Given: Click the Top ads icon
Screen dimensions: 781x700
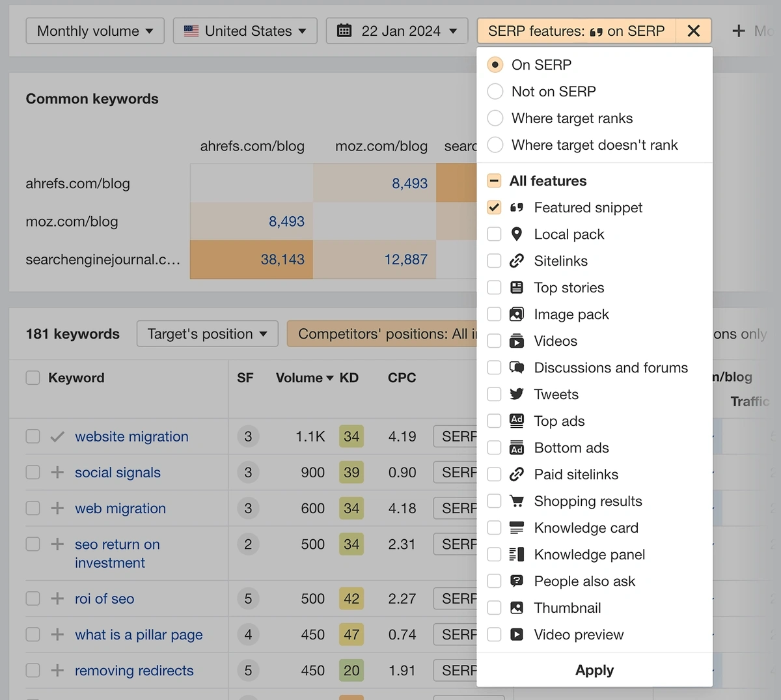Looking at the screenshot, I should (517, 421).
